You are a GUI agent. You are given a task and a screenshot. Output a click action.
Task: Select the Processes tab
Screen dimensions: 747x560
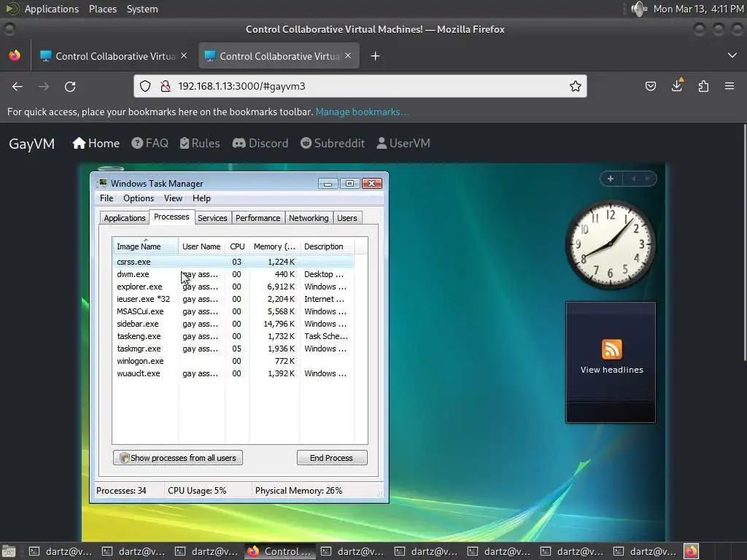[x=171, y=217]
